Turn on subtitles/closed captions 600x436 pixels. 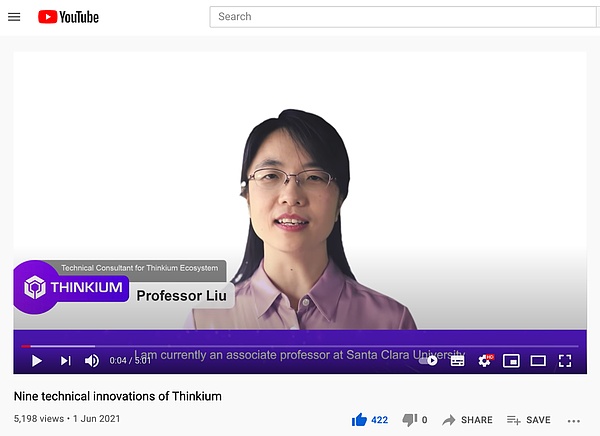[458, 361]
